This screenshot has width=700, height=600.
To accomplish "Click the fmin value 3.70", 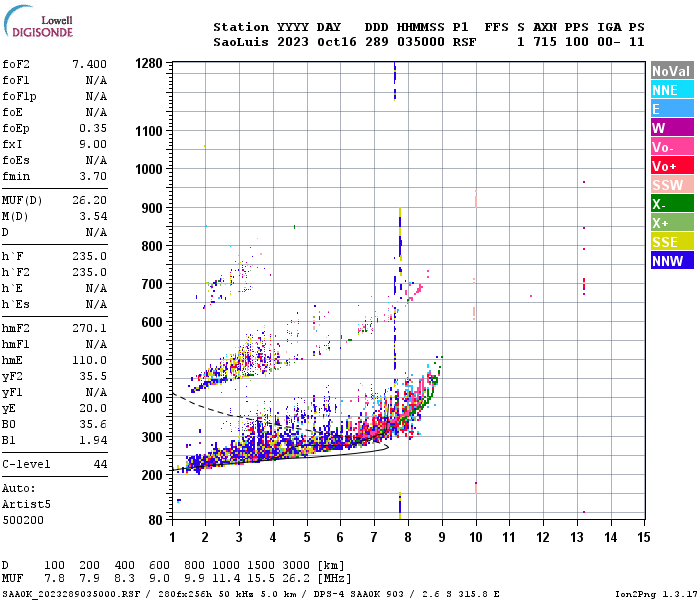I will pyautogui.click(x=93, y=176).
